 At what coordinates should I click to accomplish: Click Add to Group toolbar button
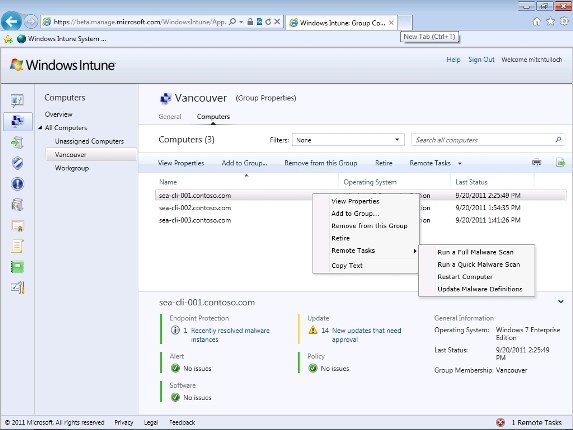(244, 163)
